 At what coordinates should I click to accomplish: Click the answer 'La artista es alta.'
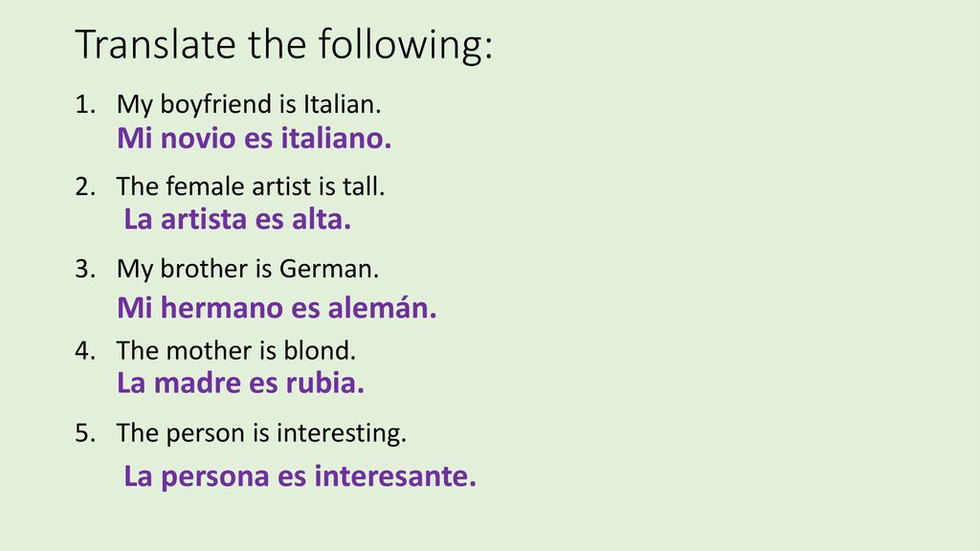(237, 219)
